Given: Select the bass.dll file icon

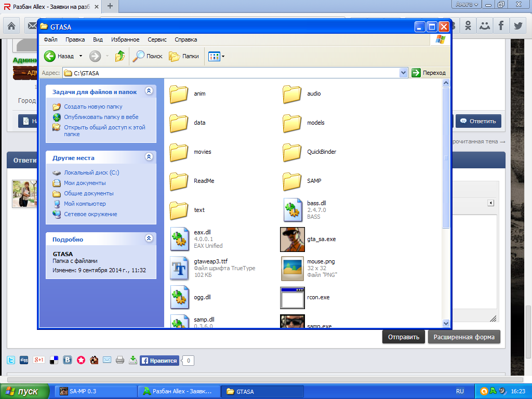Looking at the screenshot, I should [x=292, y=210].
